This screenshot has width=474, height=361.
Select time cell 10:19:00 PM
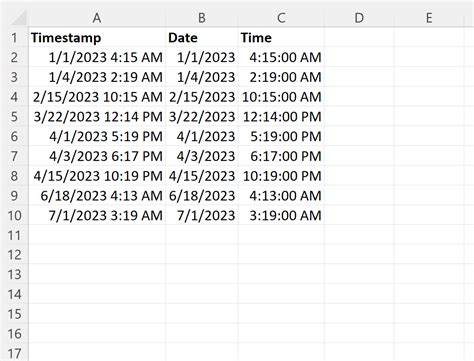[x=281, y=176]
